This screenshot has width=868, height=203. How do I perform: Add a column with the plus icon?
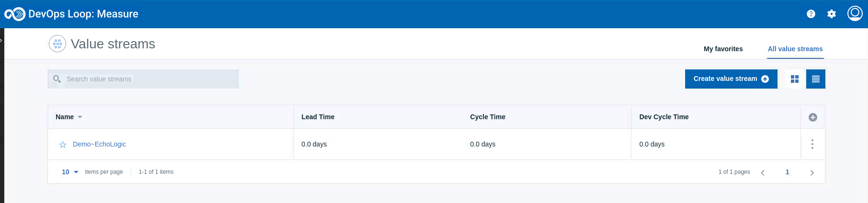(x=813, y=117)
